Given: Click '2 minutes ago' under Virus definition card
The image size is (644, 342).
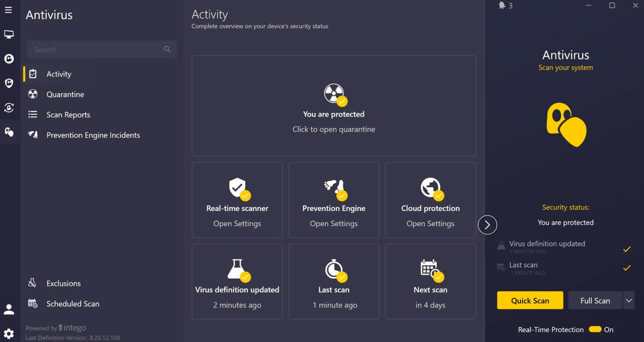Looking at the screenshot, I should [x=237, y=305].
